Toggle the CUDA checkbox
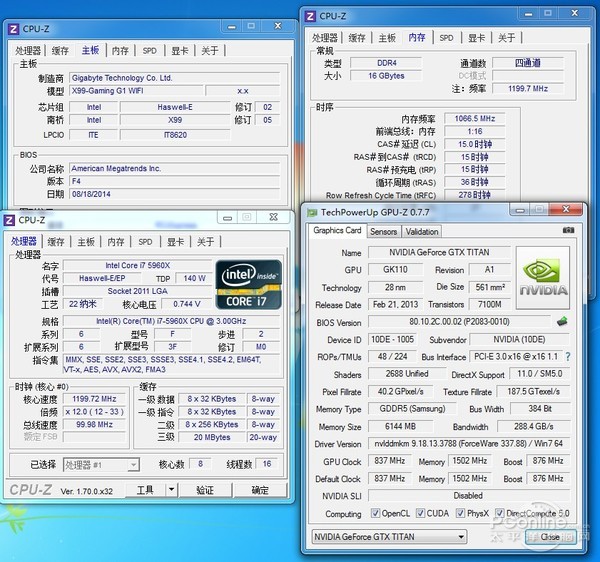Viewport: 600px width, 562px height. click(421, 513)
